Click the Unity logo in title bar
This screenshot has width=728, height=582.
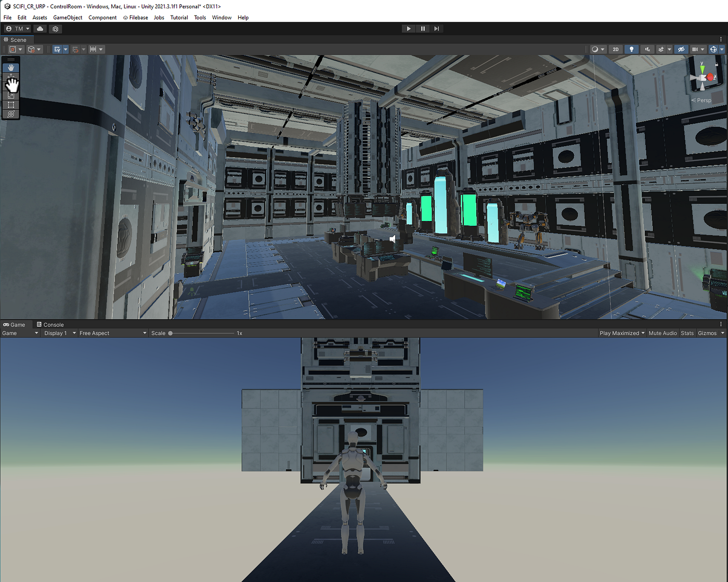click(x=7, y=6)
